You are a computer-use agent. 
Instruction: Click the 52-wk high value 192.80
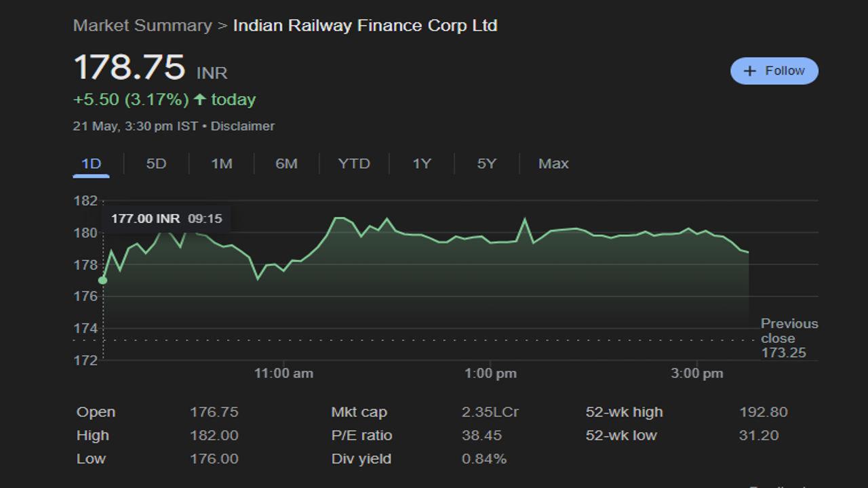point(764,412)
